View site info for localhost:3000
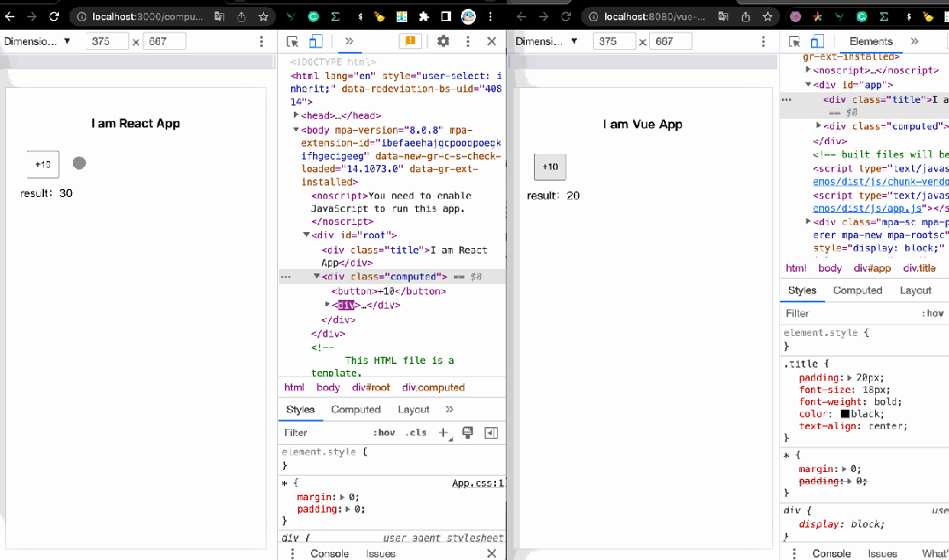 (82, 17)
